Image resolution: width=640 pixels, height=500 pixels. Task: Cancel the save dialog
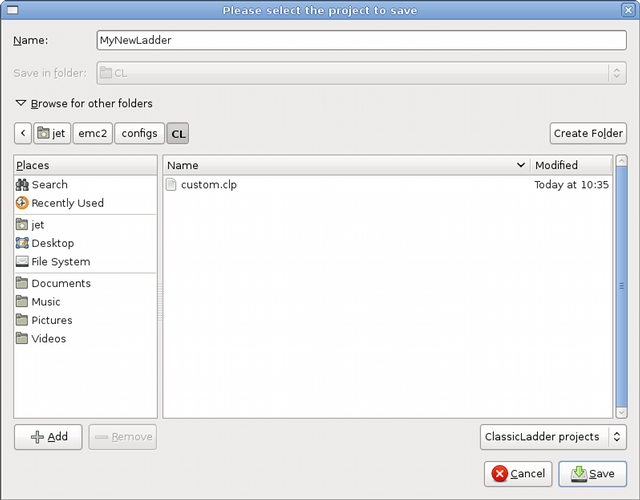[516, 473]
